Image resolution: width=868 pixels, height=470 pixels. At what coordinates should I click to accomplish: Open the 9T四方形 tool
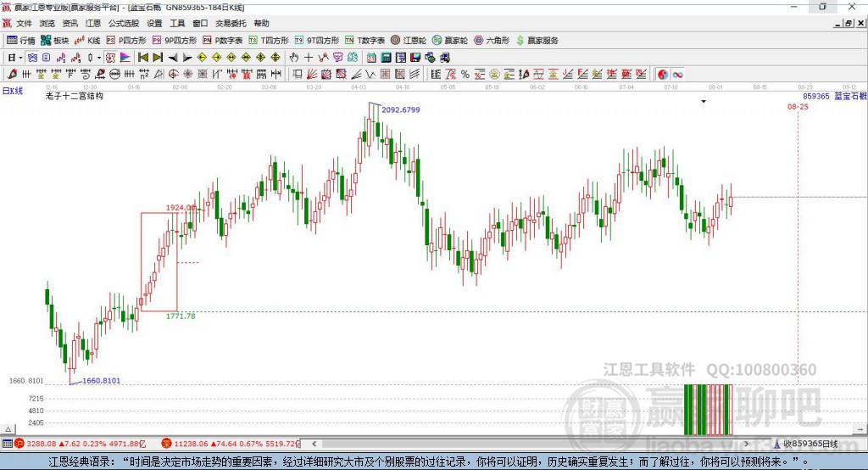pyautogui.click(x=317, y=41)
